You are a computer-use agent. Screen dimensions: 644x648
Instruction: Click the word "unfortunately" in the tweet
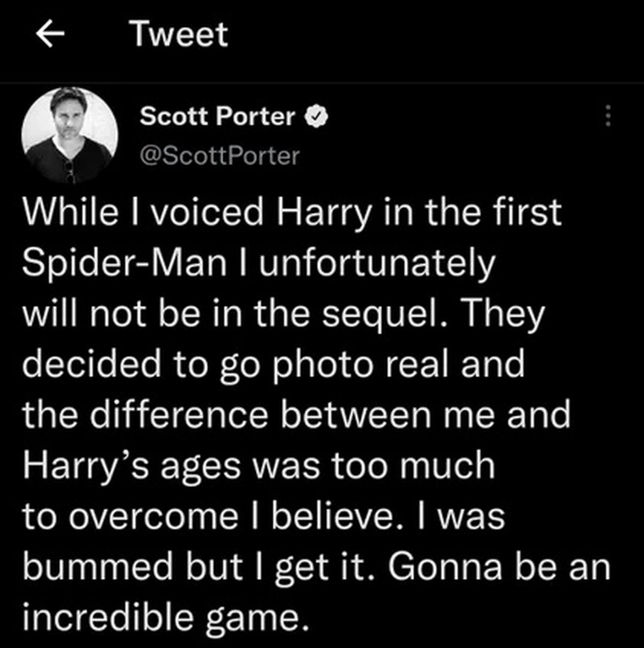tap(376, 263)
